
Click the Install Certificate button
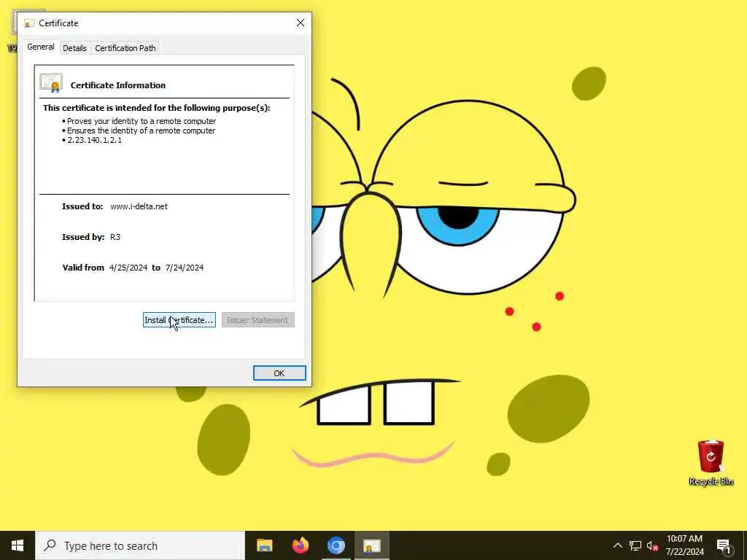coord(179,320)
